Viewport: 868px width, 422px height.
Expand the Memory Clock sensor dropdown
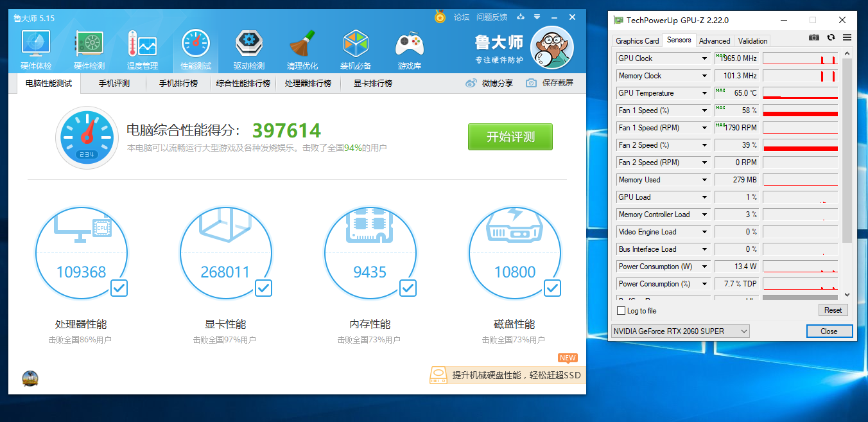tap(705, 76)
